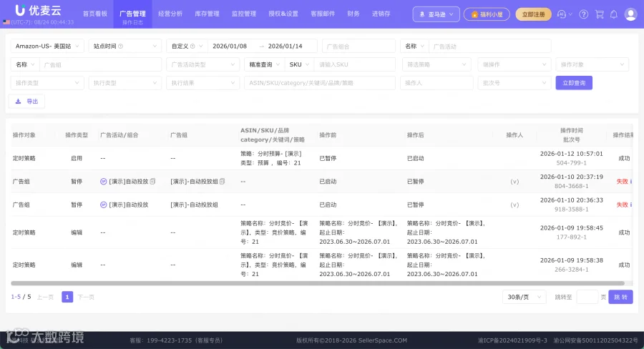This screenshot has height=349, width=644.
Task: Open the customer service headset icon
Action: pos(562,14)
